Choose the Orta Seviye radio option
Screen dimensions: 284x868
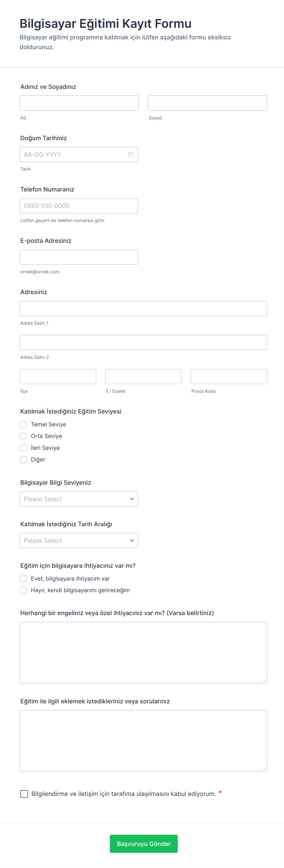[x=23, y=436]
